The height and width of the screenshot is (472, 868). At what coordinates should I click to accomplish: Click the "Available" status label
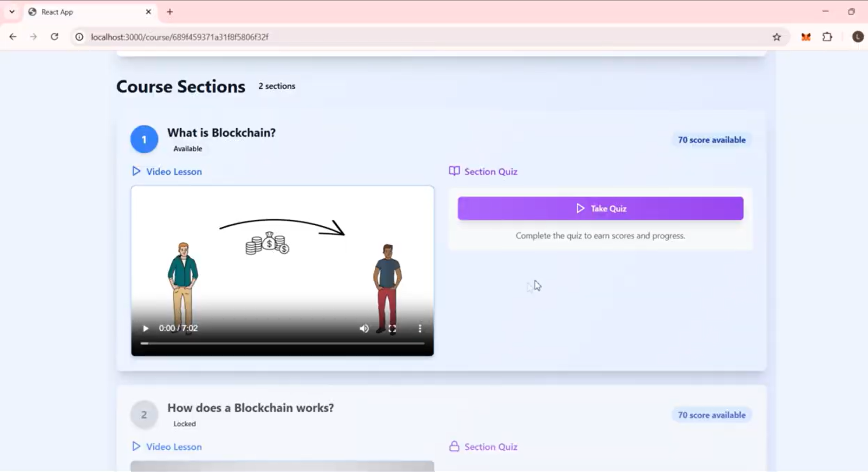pyautogui.click(x=188, y=149)
